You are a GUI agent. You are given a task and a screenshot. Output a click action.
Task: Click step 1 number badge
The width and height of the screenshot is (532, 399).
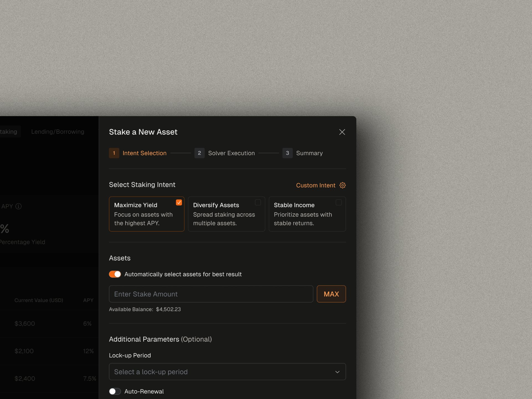click(114, 153)
